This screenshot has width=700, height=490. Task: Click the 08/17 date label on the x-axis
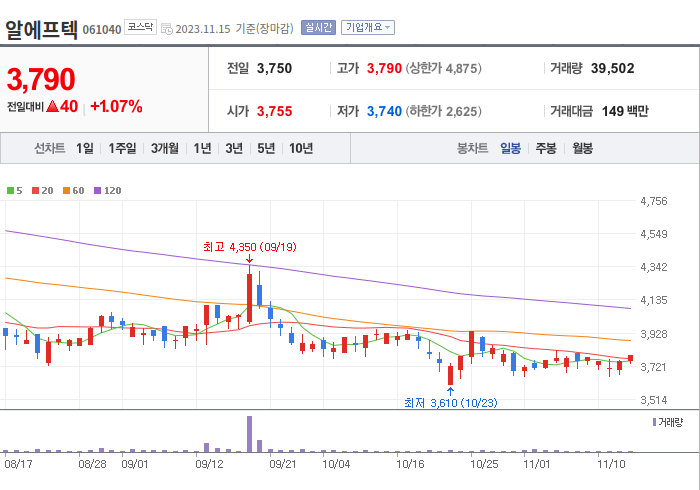(x=18, y=465)
